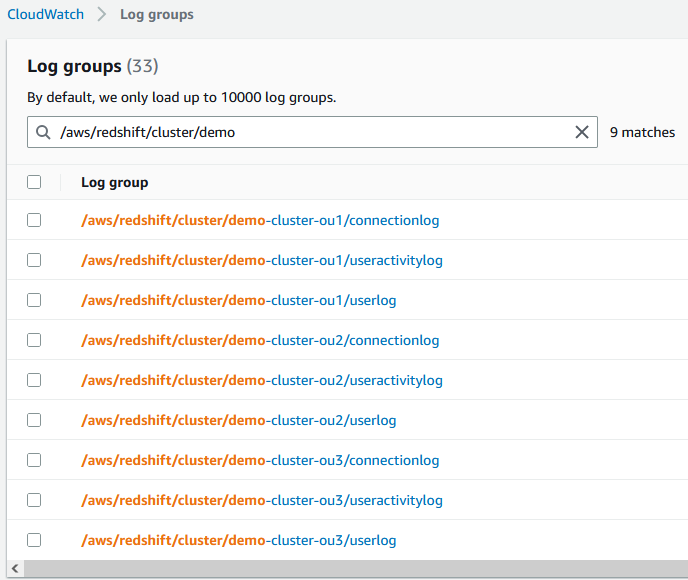Open demo-cluster-ou2/connectionlog log group

(260, 340)
